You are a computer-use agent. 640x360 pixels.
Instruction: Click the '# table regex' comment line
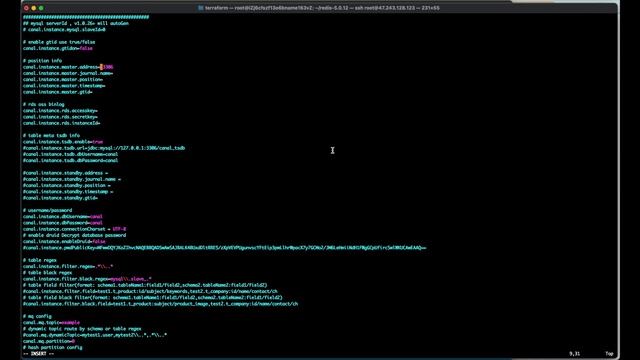coord(40,260)
